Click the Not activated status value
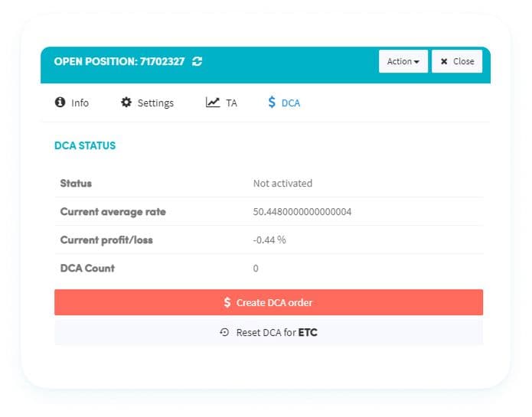This screenshot has width=532, height=417. (282, 184)
